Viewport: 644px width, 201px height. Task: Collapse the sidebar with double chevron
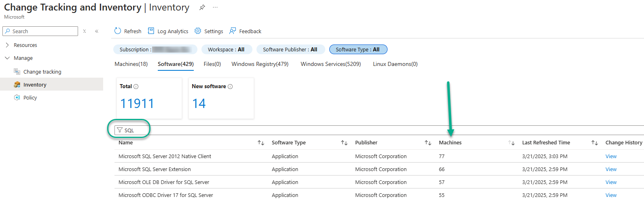tap(97, 31)
